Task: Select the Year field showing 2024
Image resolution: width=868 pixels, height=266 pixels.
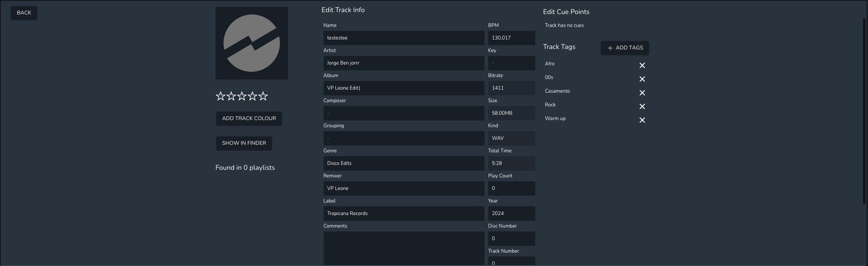Action: tap(511, 214)
